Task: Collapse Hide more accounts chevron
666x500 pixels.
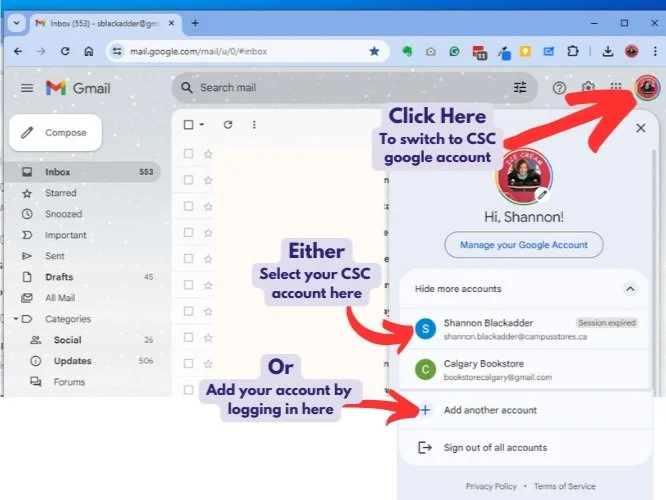Action: coord(630,289)
